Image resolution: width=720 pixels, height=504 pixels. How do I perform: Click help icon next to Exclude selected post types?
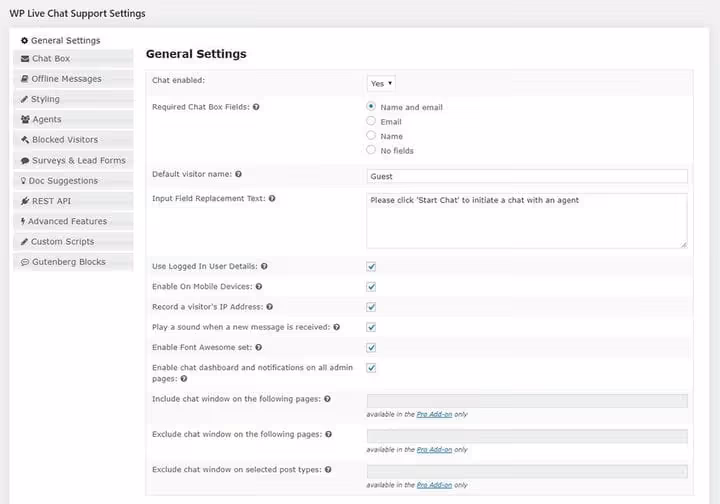click(x=328, y=470)
